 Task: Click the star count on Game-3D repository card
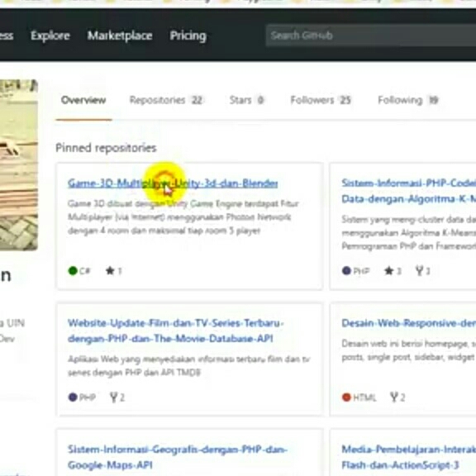(x=114, y=271)
